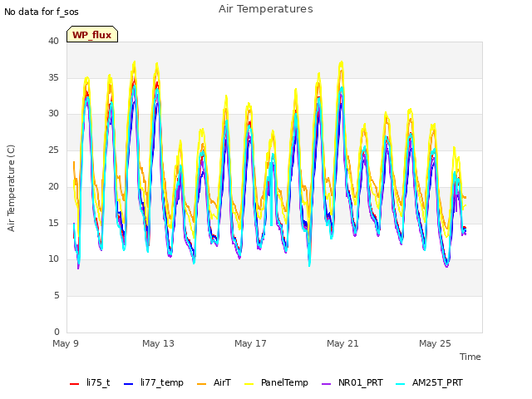The image size is (532, 399).
Task: Click the red li75_t legend swatch
Action: click(74, 384)
